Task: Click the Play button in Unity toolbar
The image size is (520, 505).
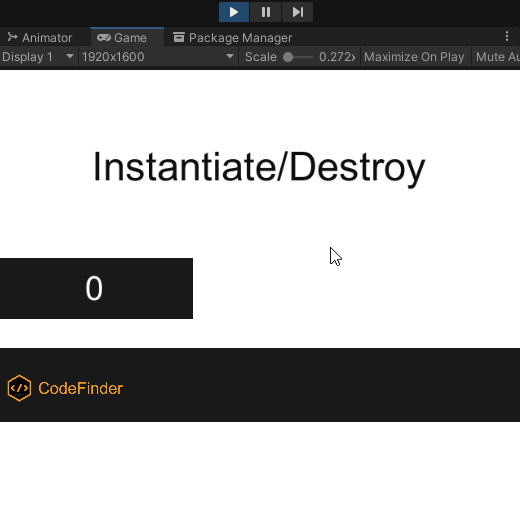Action: [234, 12]
